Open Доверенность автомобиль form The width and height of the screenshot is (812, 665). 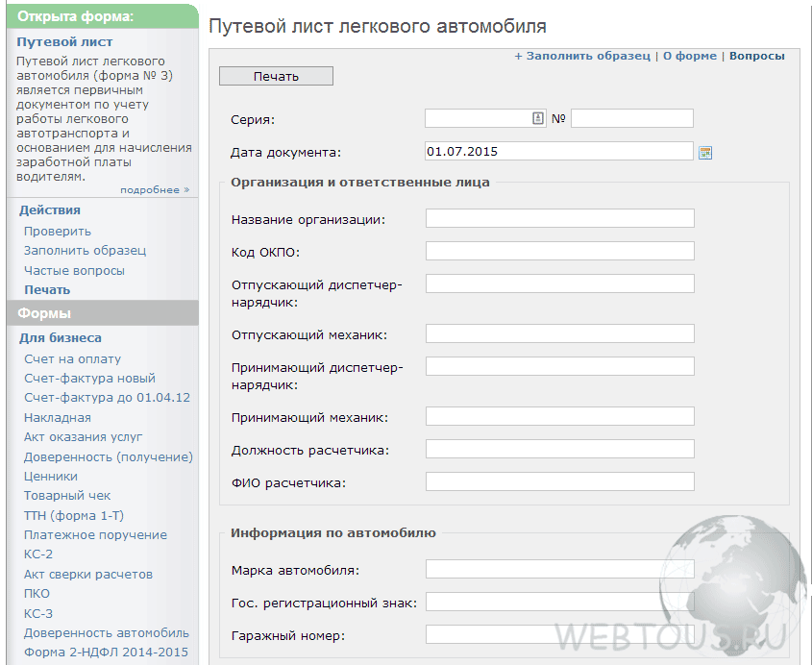click(107, 633)
